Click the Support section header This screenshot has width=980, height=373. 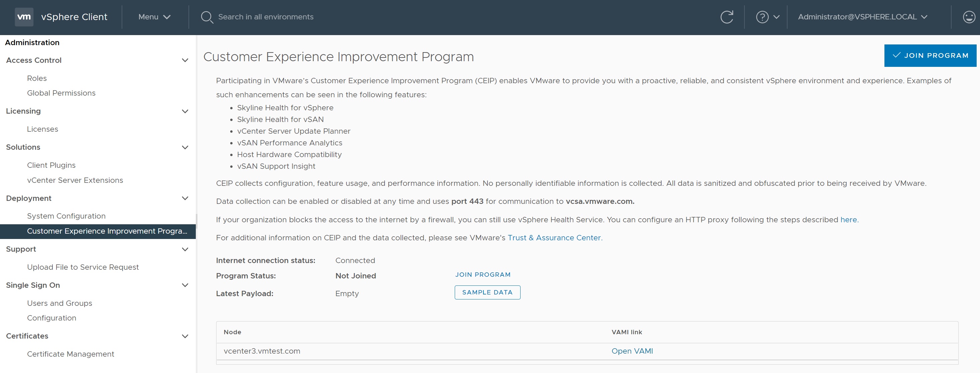click(21, 249)
